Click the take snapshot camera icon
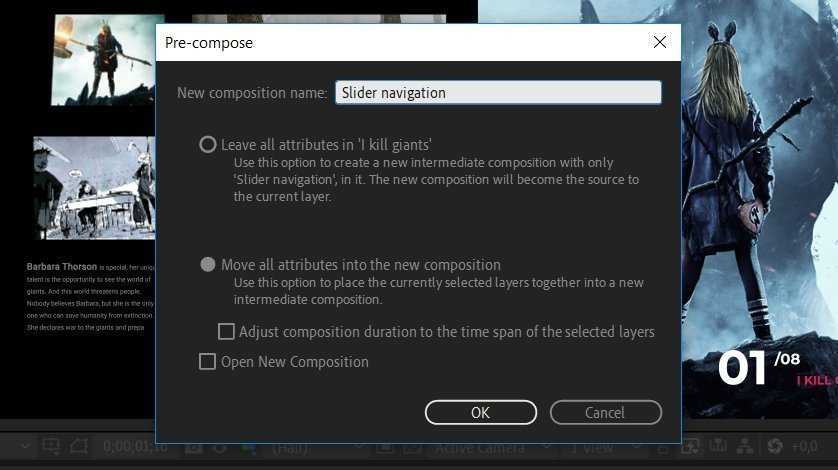 [x=193, y=446]
